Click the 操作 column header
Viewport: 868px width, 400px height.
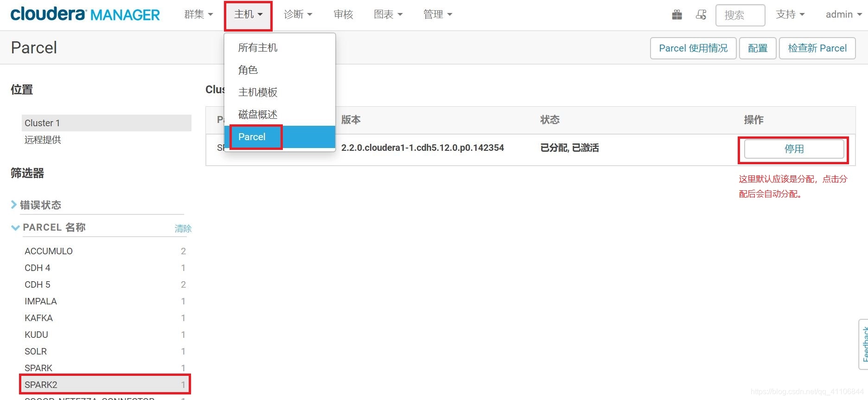[x=754, y=120]
